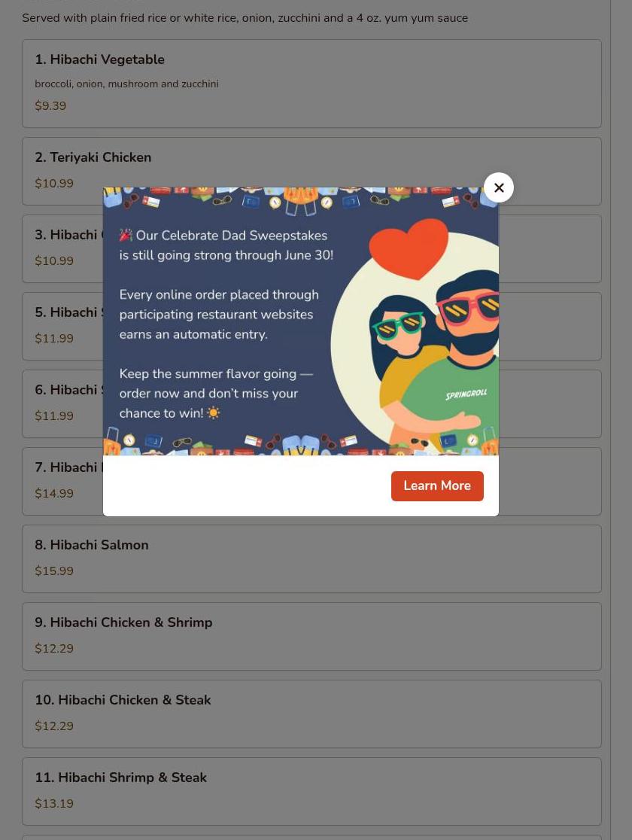This screenshot has width=632, height=840.
Task: Close the sweepstakes popup with X icon
Action: coord(498,187)
